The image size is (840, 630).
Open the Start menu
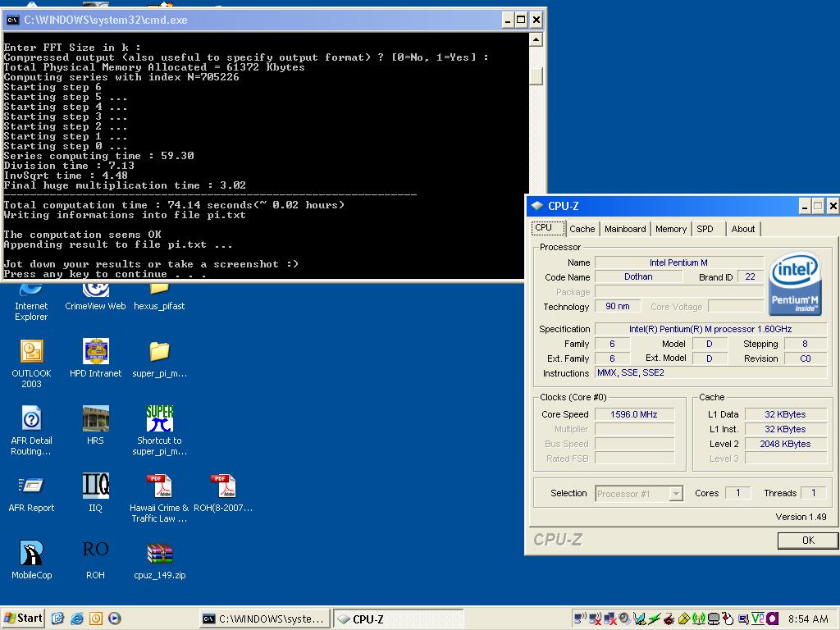coord(22,619)
